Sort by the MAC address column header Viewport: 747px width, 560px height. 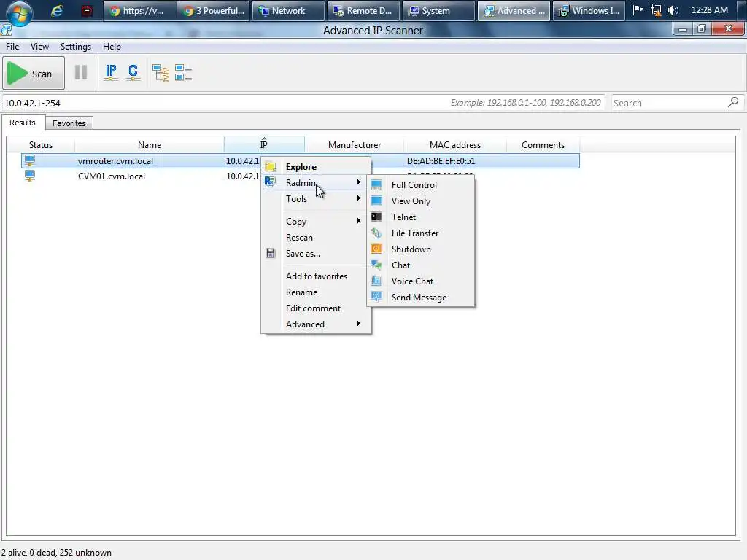455,144
